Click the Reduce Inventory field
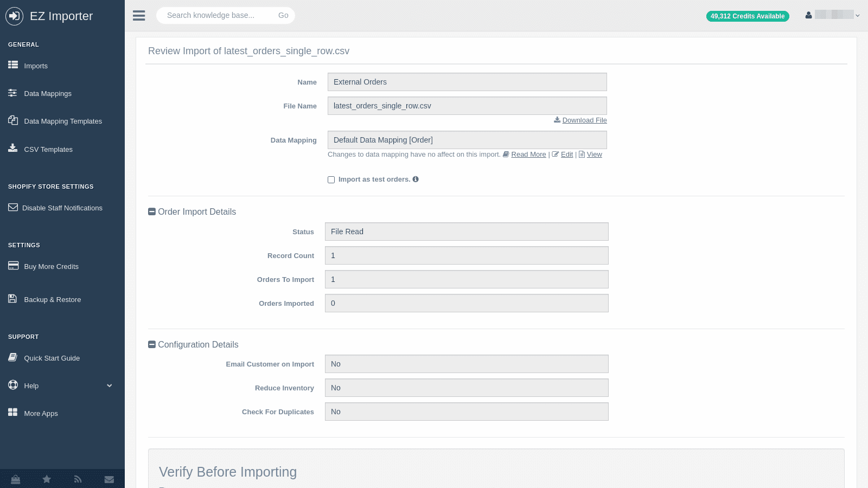The height and width of the screenshot is (488, 868). coord(467,388)
